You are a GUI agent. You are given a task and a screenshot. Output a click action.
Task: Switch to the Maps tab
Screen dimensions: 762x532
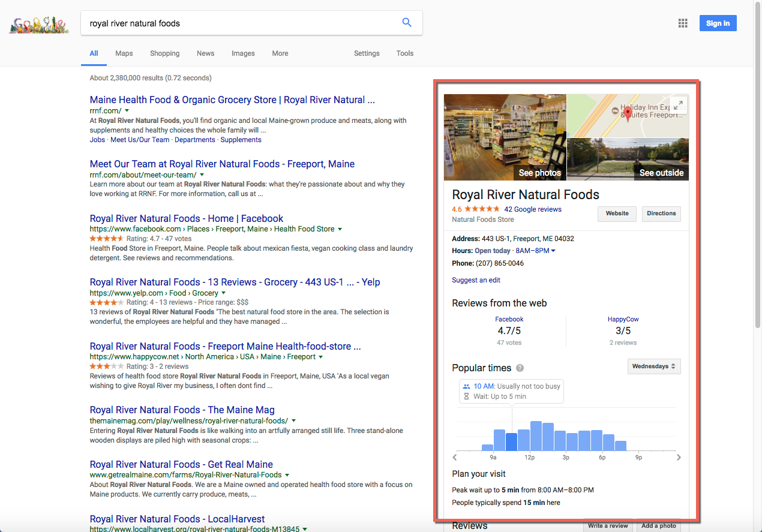point(124,53)
